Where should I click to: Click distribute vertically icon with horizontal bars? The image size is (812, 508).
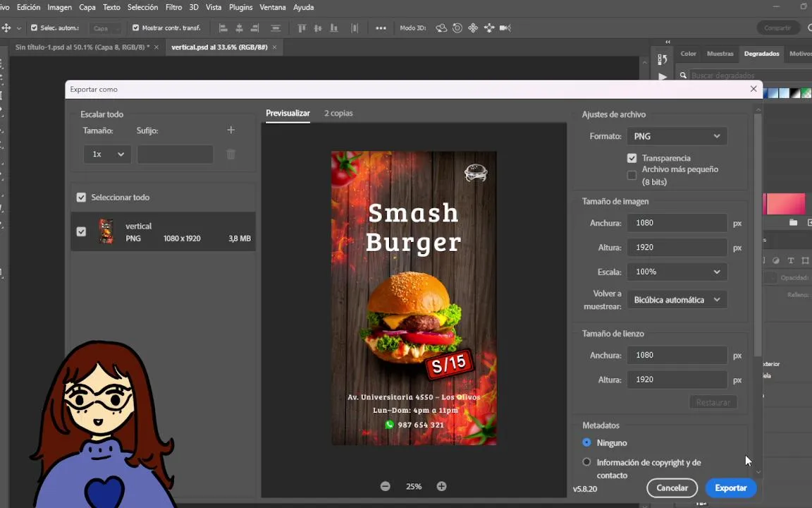click(x=276, y=28)
